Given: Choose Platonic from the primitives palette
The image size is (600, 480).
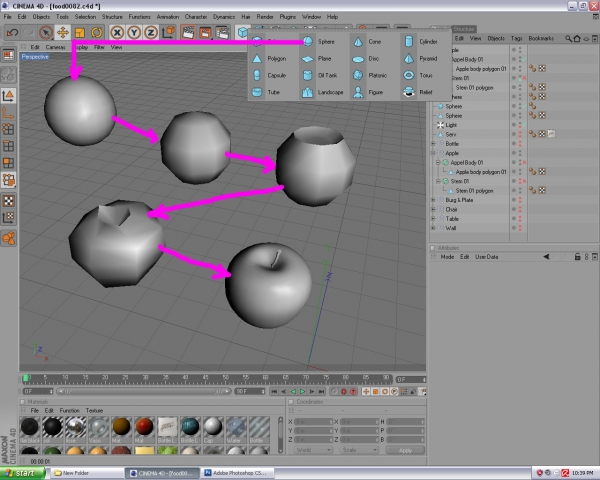Looking at the screenshot, I should [x=370, y=75].
